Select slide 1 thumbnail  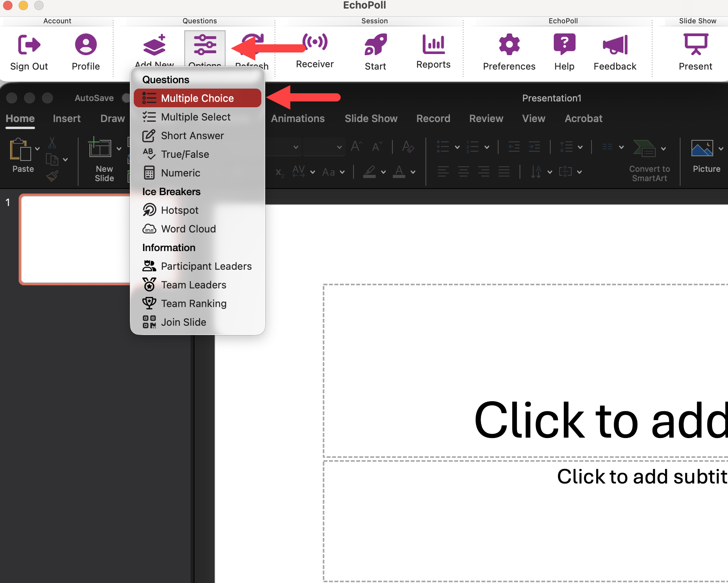tap(75, 239)
